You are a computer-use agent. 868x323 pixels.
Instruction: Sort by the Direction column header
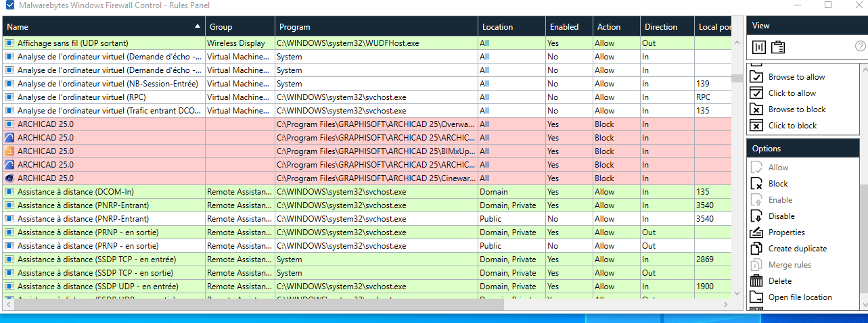pos(667,27)
